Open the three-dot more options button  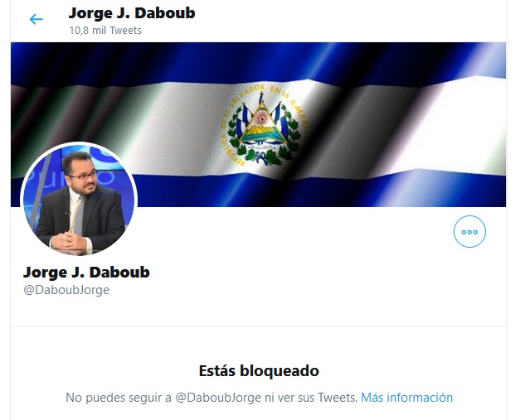click(x=469, y=231)
